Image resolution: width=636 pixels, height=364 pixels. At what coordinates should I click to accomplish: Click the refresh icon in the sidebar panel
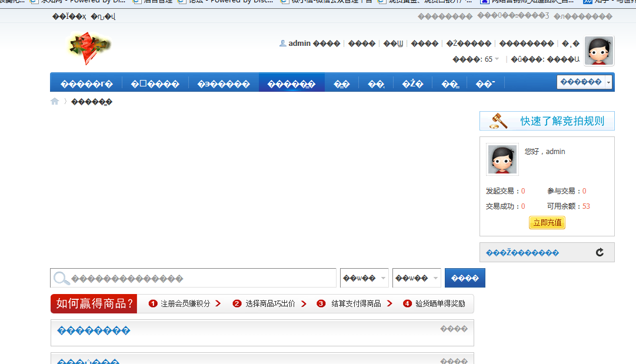tap(600, 252)
